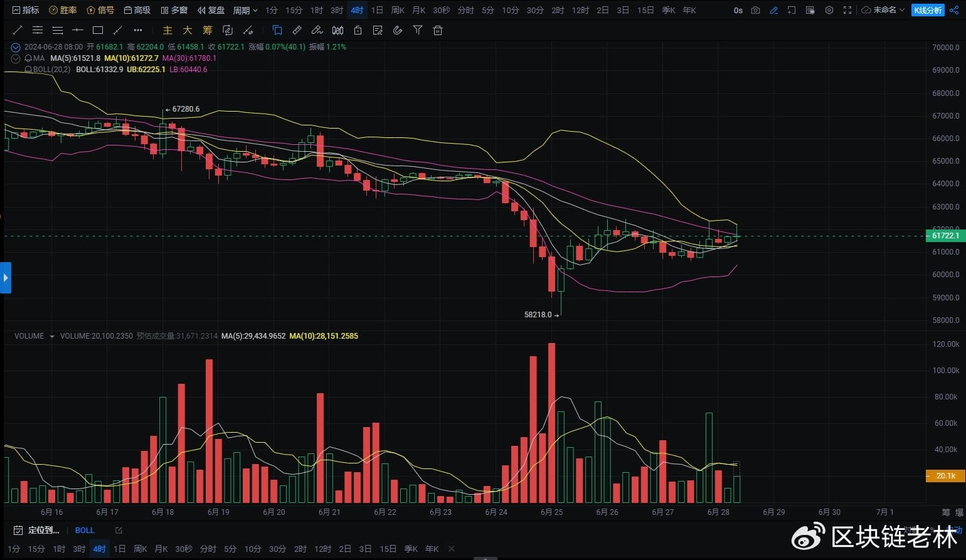This screenshot has height=560, width=966.
Task: Expand the VOLUME indicator dropdown
Action: 51,337
